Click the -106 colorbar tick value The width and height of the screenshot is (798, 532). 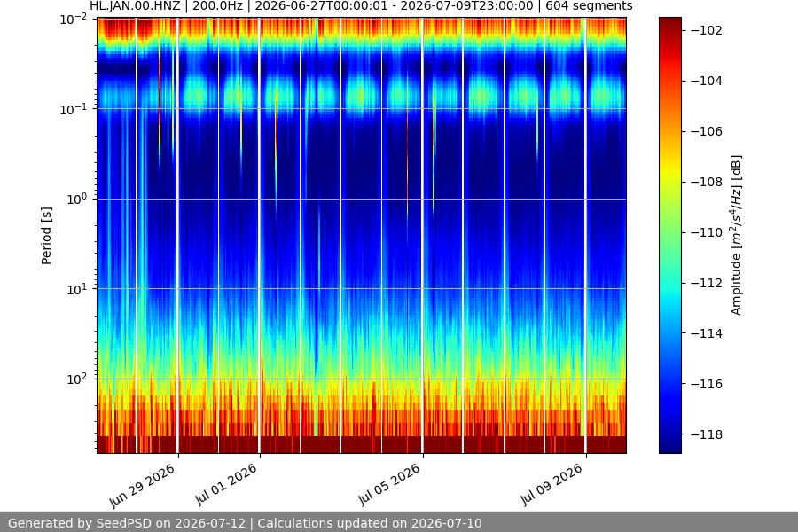(x=707, y=131)
